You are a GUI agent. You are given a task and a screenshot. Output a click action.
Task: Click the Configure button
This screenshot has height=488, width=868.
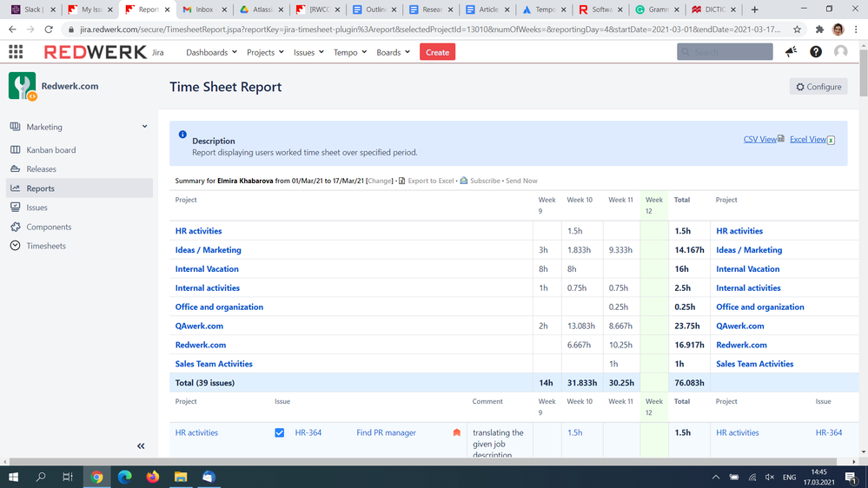click(x=818, y=87)
